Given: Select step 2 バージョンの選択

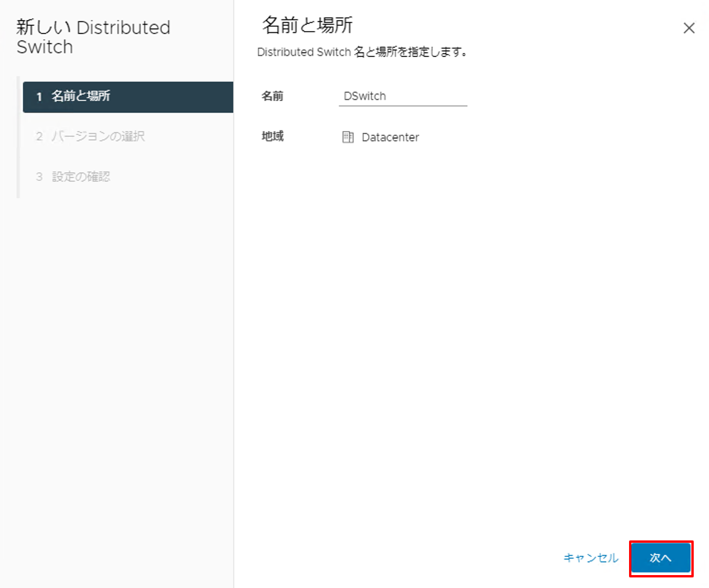Looking at the screenshot, I should 90,136.
